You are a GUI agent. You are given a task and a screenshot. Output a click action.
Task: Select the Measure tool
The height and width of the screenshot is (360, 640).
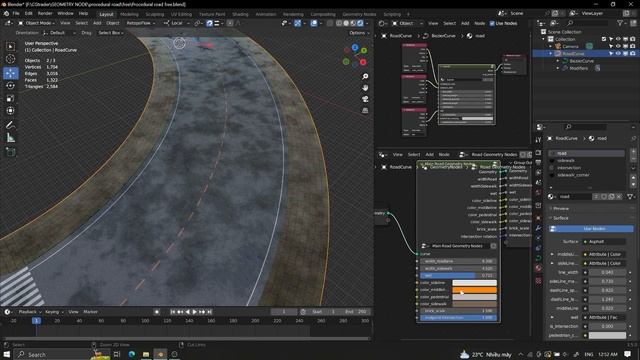[11, 138]
